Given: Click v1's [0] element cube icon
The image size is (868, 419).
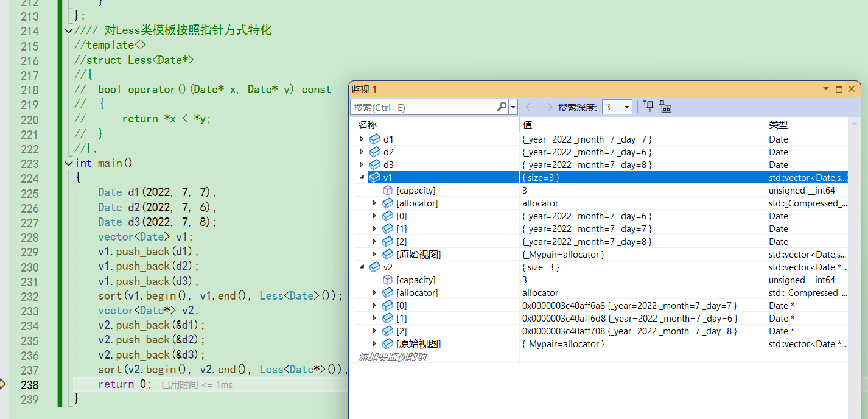Looking at the screenshot, I should click(x=388, y=216).
